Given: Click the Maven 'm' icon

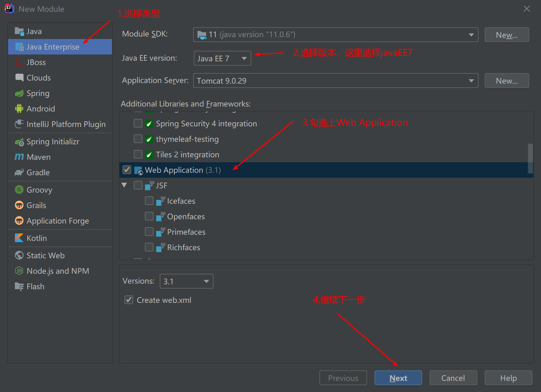Looking at the screenshot, I should pyautogui.click(x=19, y=157).
